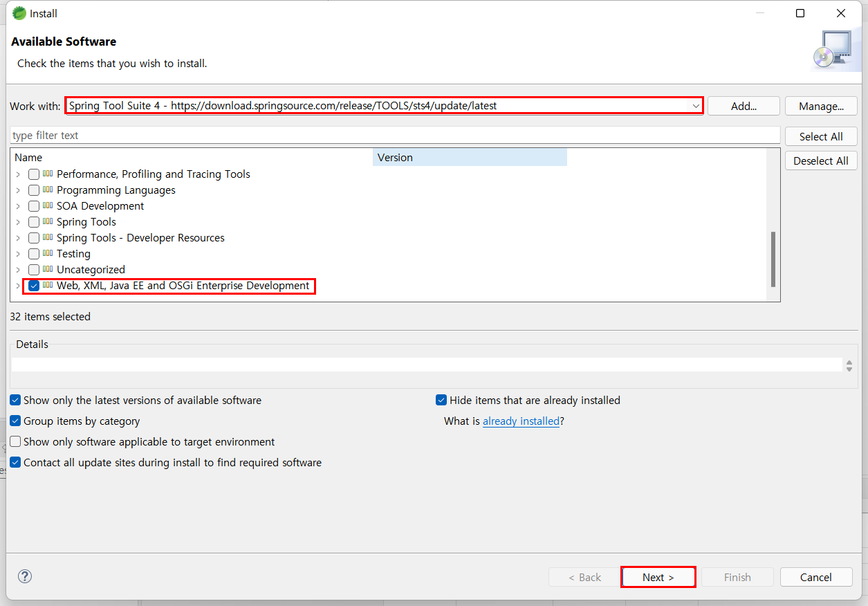Click category icon beside Performance, Profiling and Tracing Tools
This screenshot has height=606, width=868.
[x=48, y=174]
